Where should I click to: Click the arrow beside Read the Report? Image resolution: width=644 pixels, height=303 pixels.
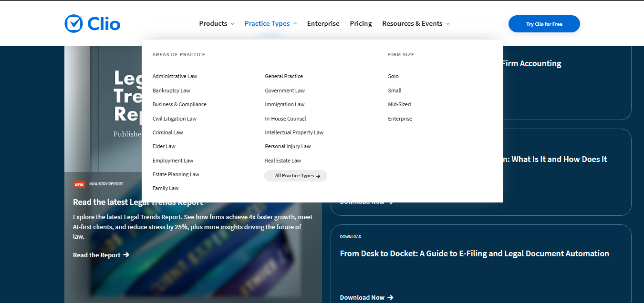(126, 255)
